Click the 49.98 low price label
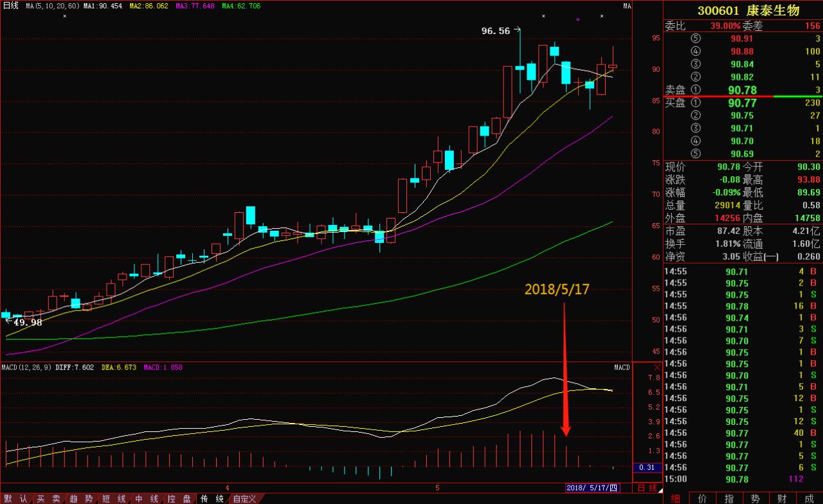This screenshot has width=823, height=504. (28, 322)
